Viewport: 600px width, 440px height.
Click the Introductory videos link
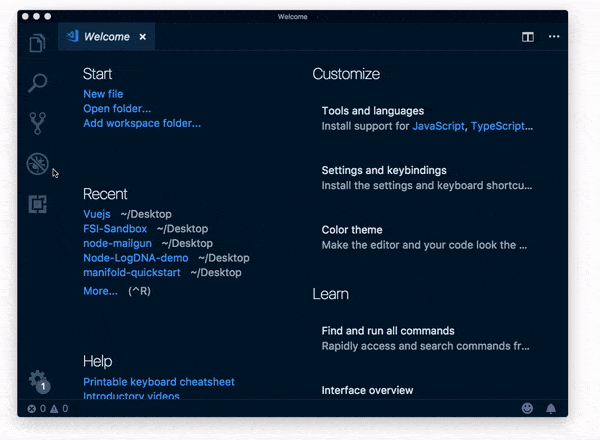click(x=131, y=395)
